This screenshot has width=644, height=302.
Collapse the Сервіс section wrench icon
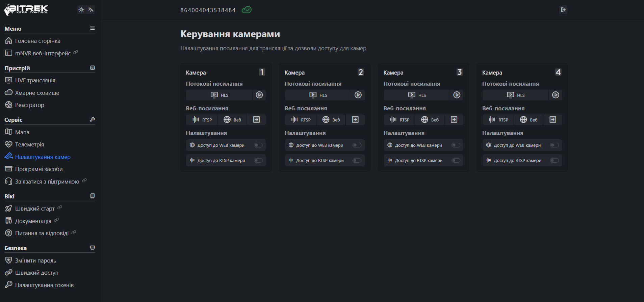click(x=92, y=119)
